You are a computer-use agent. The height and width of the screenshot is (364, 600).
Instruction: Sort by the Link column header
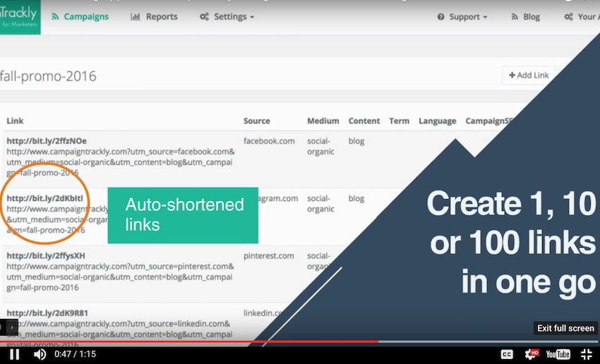click(x=15, y=121)
